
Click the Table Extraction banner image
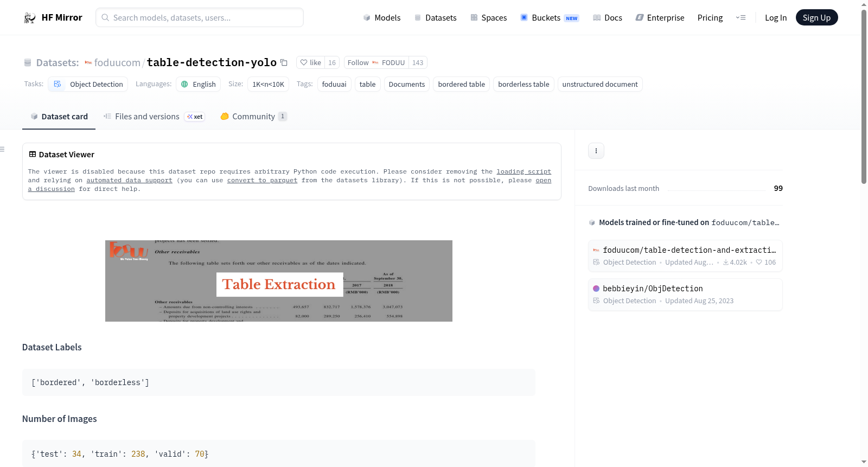(279, 281)
